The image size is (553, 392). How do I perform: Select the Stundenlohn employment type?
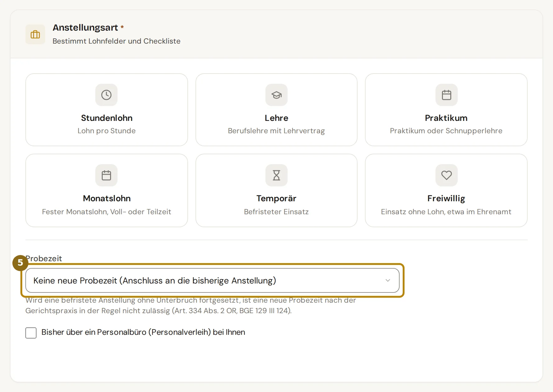[107, 110]
